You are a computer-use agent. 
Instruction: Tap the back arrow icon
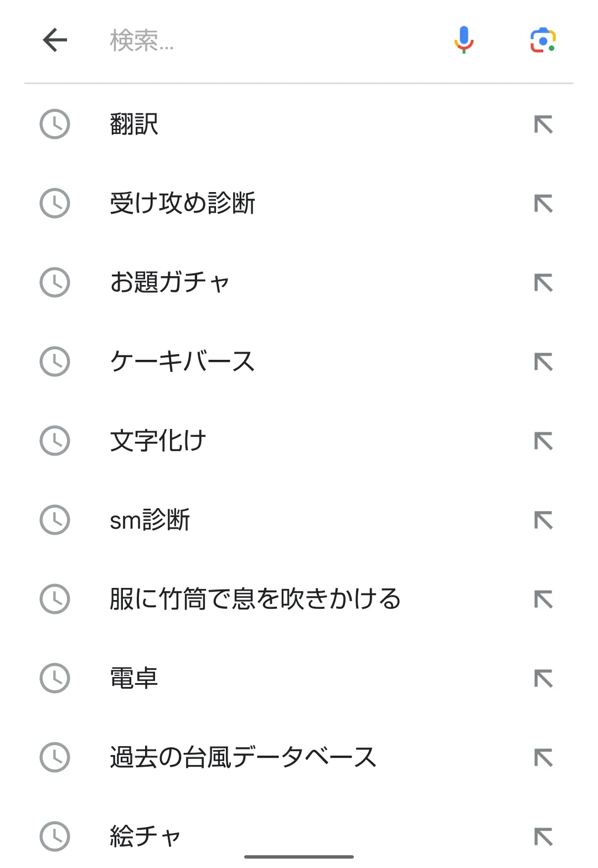click(x=55, y=40)
